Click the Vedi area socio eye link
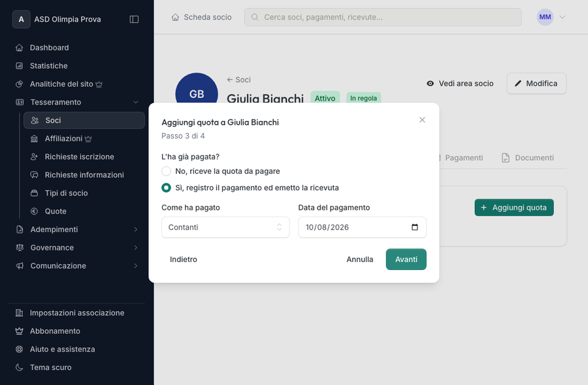The height and width of the screenshot is (385, 588). click(x=460, y=83)
